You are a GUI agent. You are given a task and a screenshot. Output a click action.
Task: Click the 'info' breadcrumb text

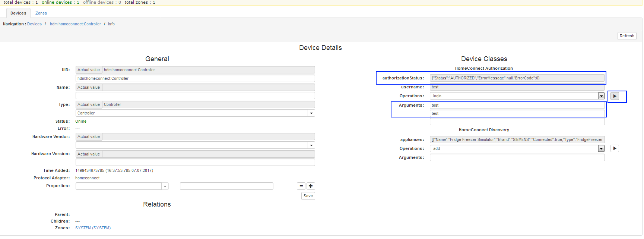click(x=111, y=24)
